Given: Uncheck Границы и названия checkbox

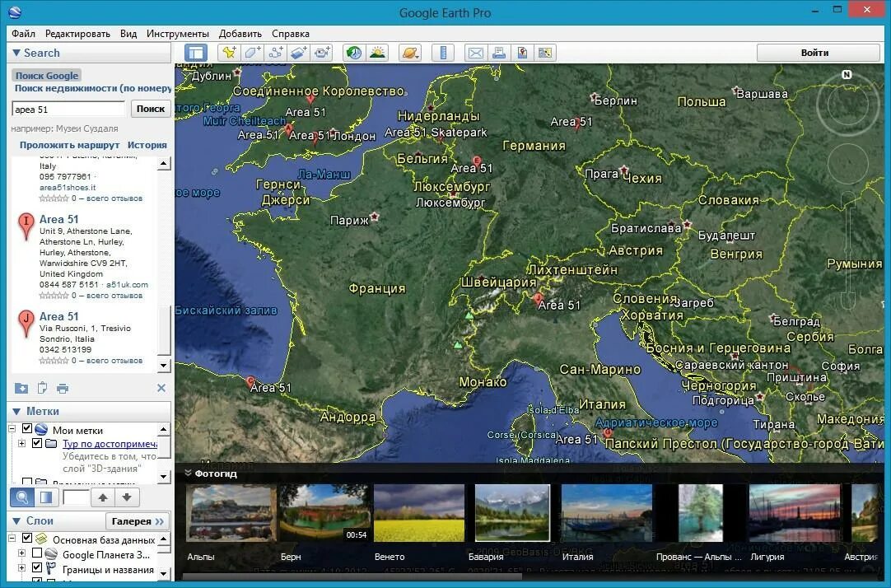Looking at the screenshot, I should (37, 567).
